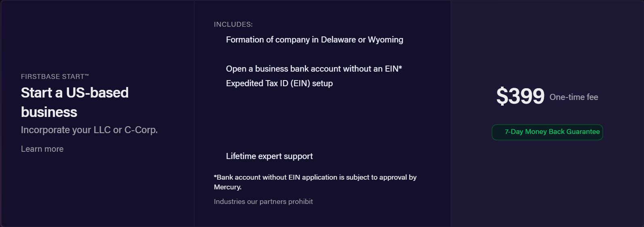Click the $399 price figure
The width and height of the screenshot is (644, 227).
click(x=520, y=96)
